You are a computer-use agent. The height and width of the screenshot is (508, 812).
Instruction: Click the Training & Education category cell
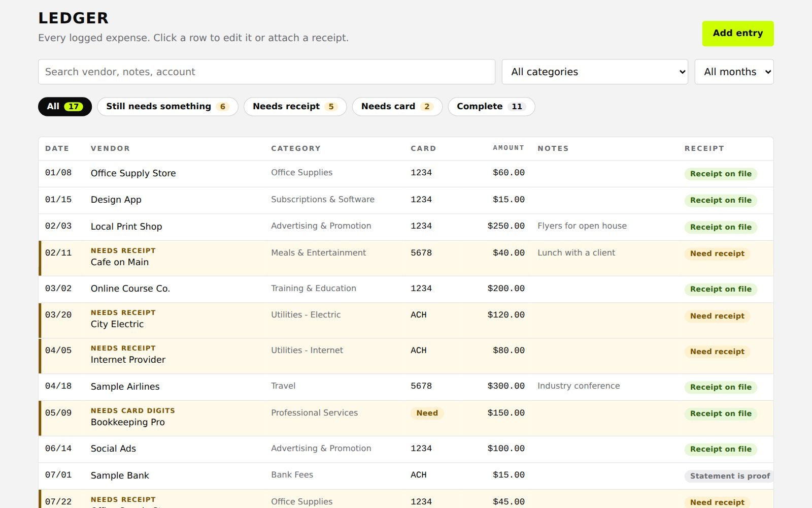tap(314, 288)
